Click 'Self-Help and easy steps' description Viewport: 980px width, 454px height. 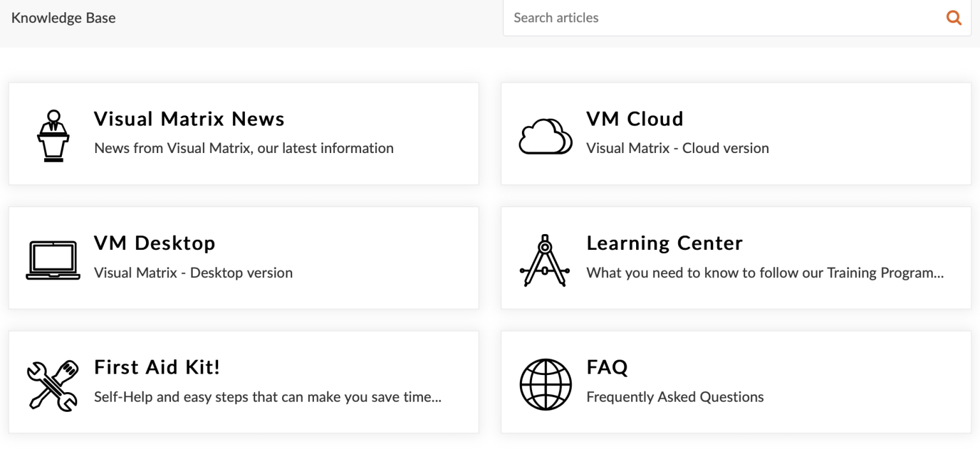(x=267, y=397)
